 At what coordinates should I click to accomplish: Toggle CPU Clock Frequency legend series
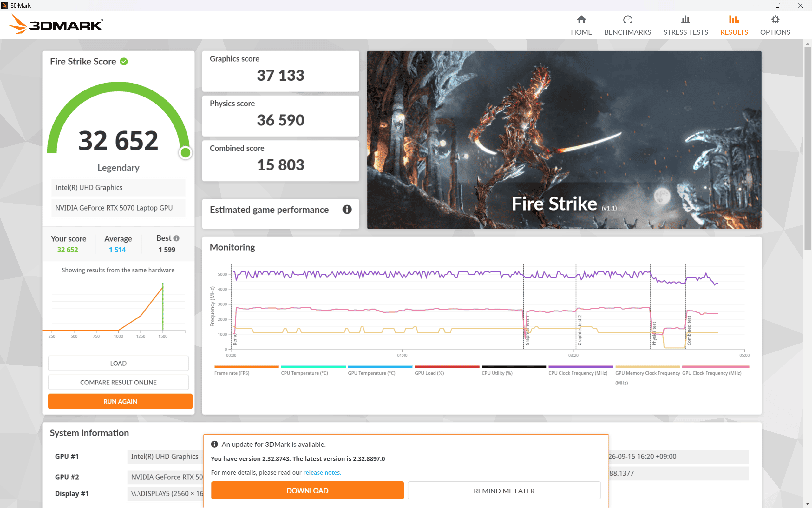(580, 371)
